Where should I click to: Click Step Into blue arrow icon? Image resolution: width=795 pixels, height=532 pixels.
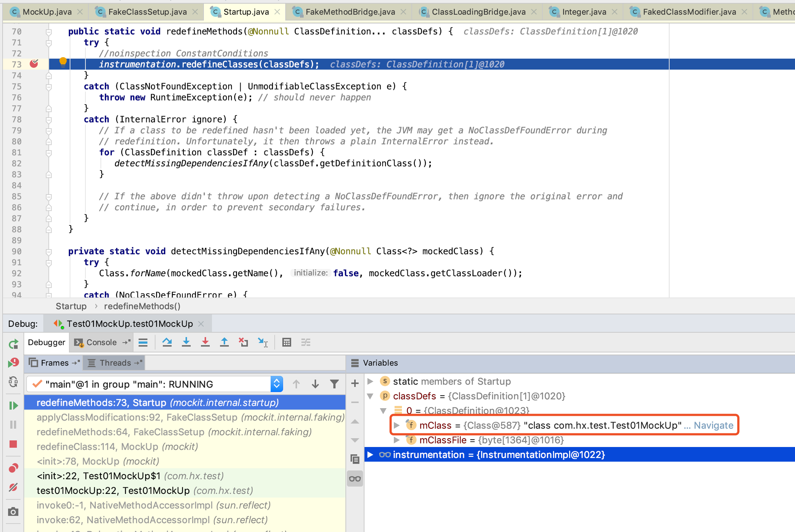[x=186, y=342]
